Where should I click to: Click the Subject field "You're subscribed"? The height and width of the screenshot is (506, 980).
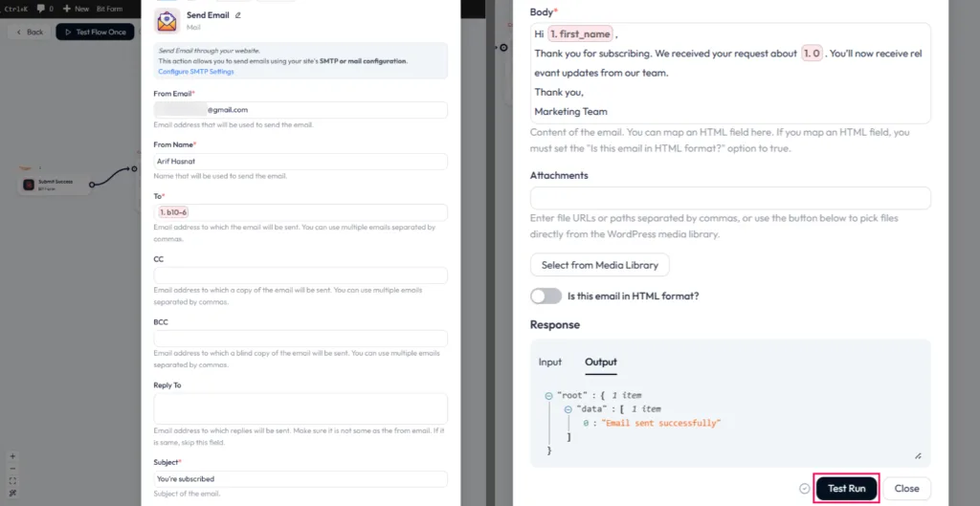click(301, 479)
